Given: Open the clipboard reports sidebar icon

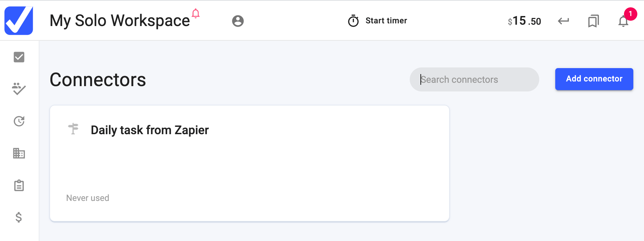Looking at the screenshot, I should (19, 185).
